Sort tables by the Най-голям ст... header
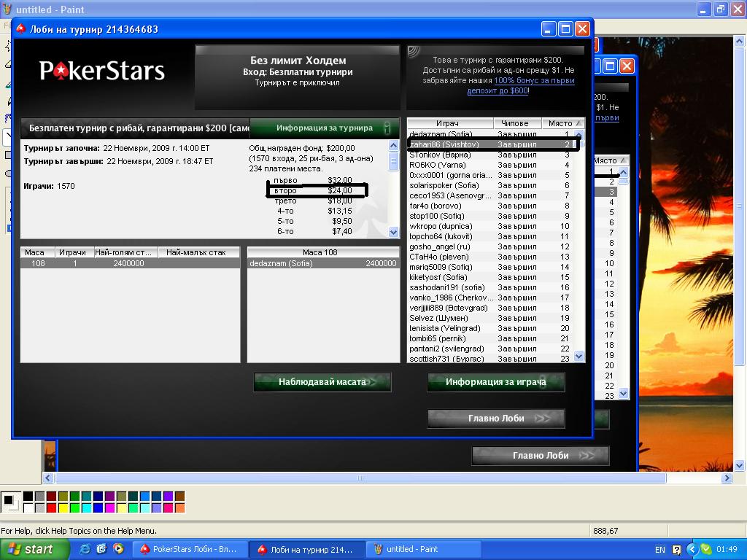 pyautogui.click(x=125, y=252)
